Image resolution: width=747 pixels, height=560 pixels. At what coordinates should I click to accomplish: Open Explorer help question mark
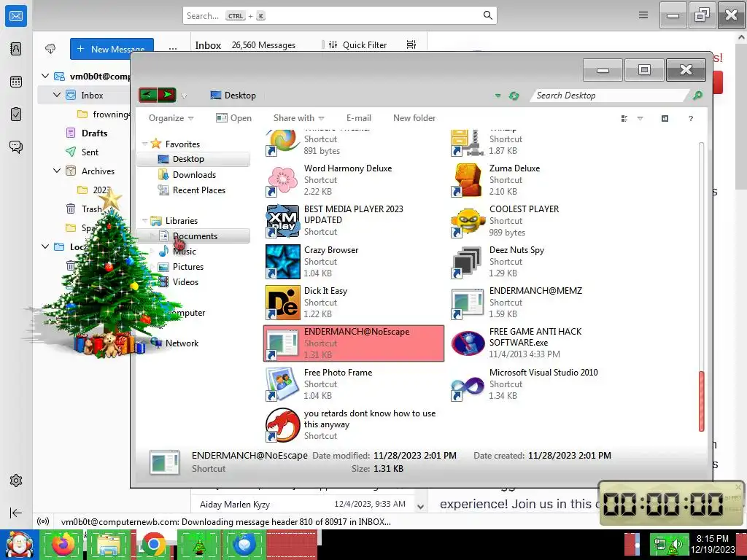tap(691, 118)
